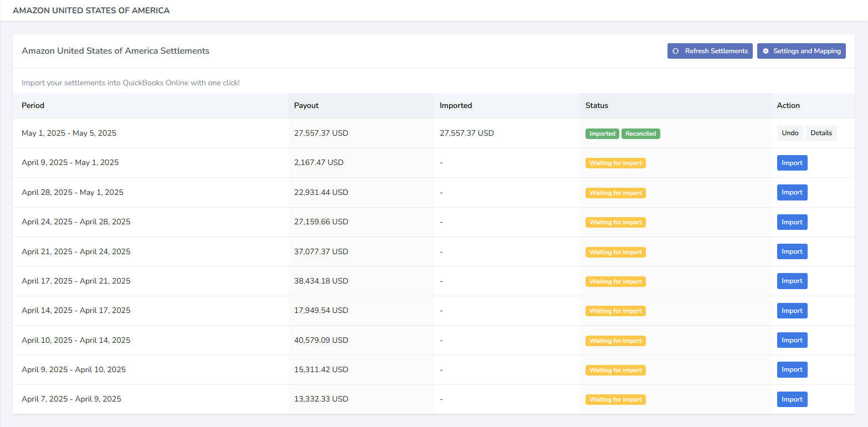868x427 pixels.
Task: Click Waiting for import badge for 27,159.66 USD
Action: pos(615,222)
